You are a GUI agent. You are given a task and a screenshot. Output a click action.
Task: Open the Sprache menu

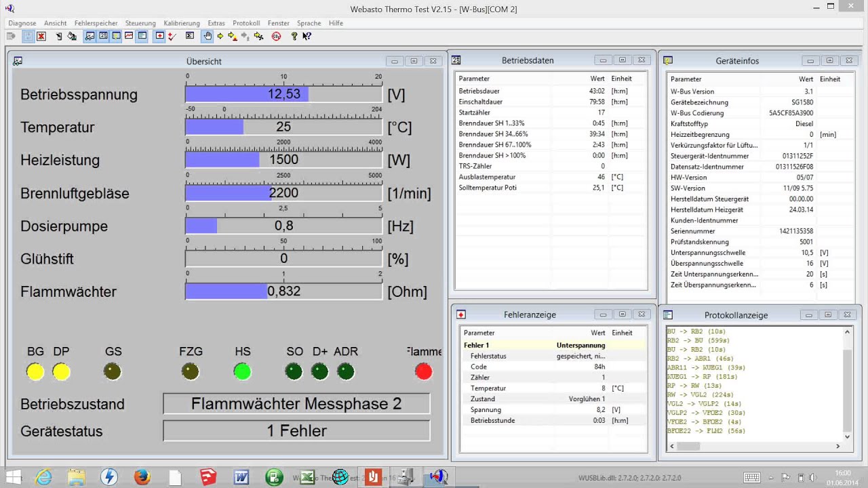pyautogui.click(x=309, y=23)
